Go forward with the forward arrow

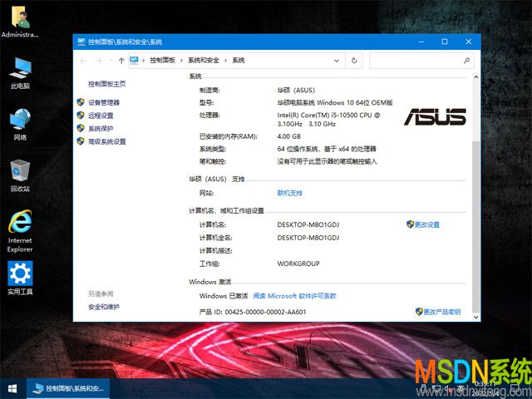coord(99,61)
